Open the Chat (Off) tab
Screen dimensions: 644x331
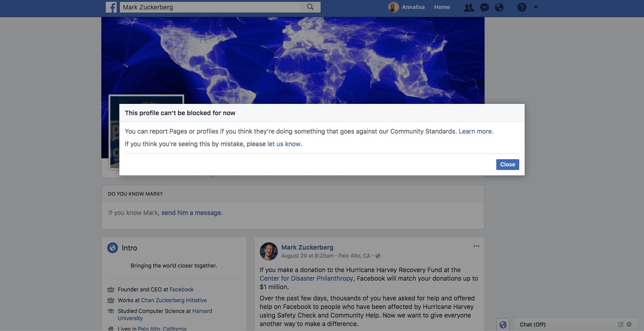click(532, 324)
